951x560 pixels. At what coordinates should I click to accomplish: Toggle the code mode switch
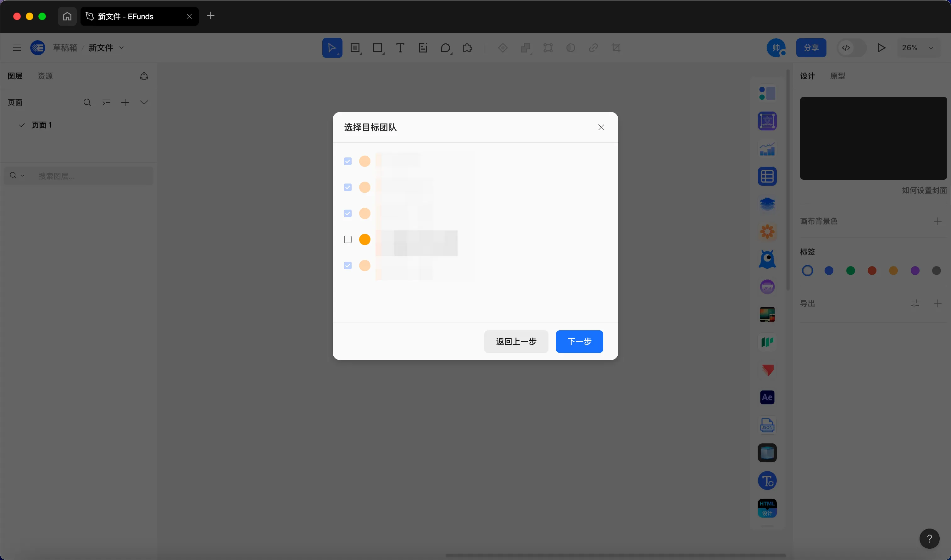click(851, 48)
